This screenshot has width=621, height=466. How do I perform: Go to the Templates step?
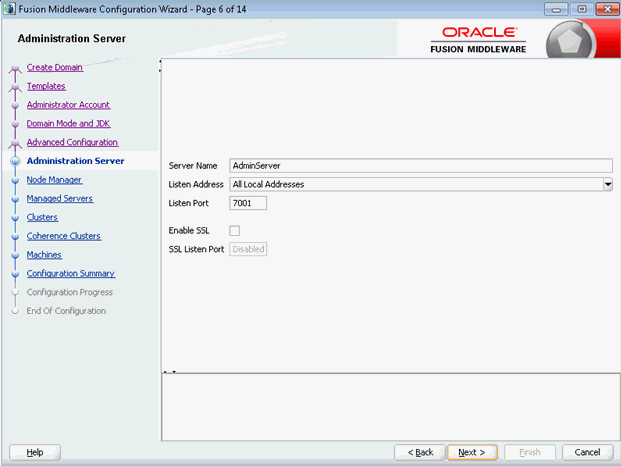(46, 86)
